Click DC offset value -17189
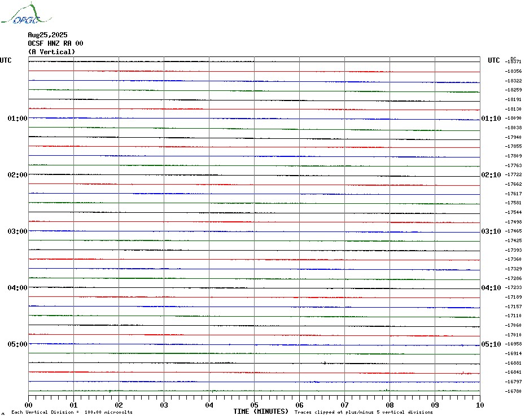Image resolution: width=525 pixels, height=420 pixels. [513, 297]
